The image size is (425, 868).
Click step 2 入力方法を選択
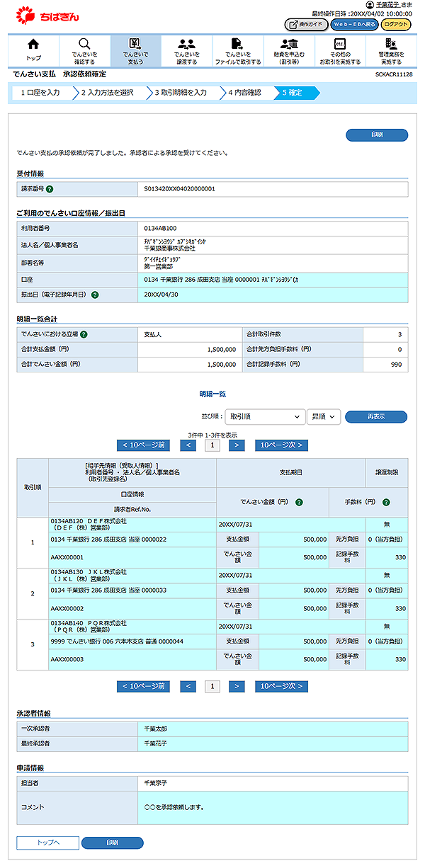108,93
